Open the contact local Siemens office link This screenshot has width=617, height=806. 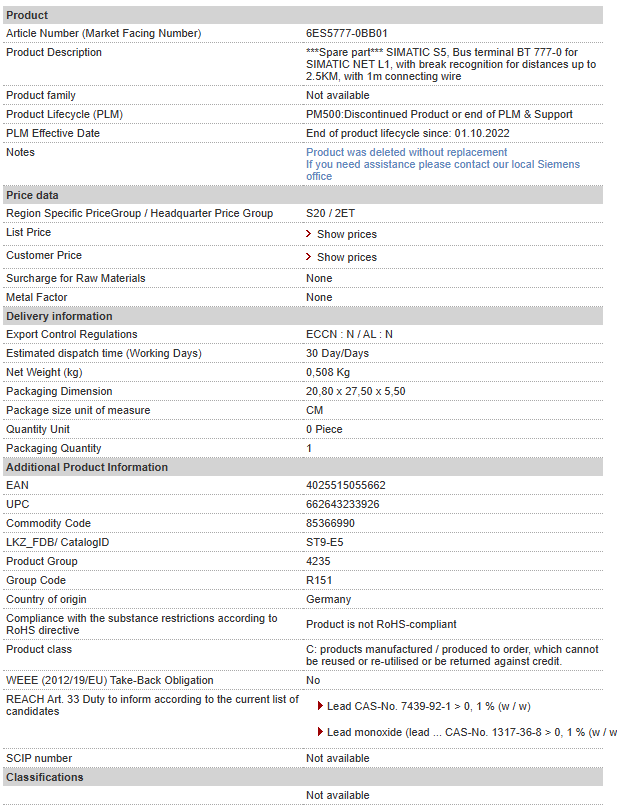coord(443,170)
